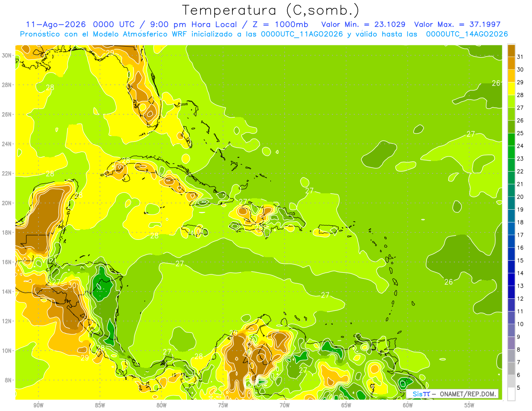532x411 pixels.
Task: Click the legend value 14
Action: (520, 273)
